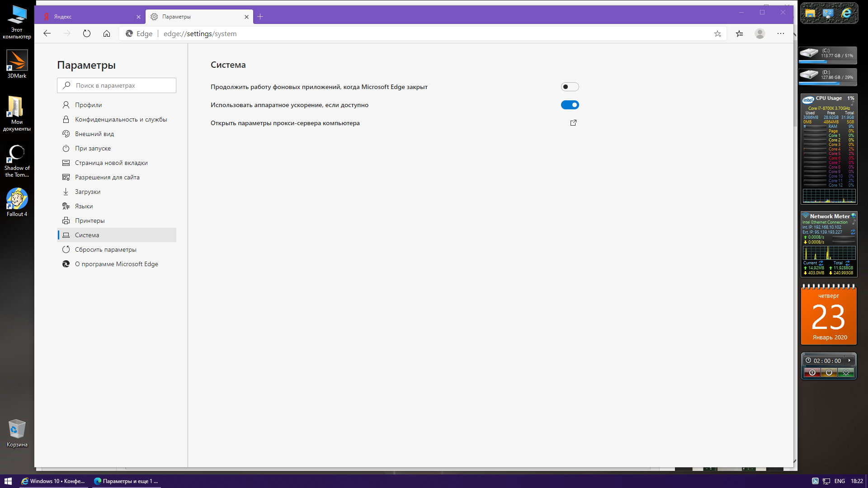Open Профили settings section
Viewport: 868px width, 488px height.
tap(88, 105)
